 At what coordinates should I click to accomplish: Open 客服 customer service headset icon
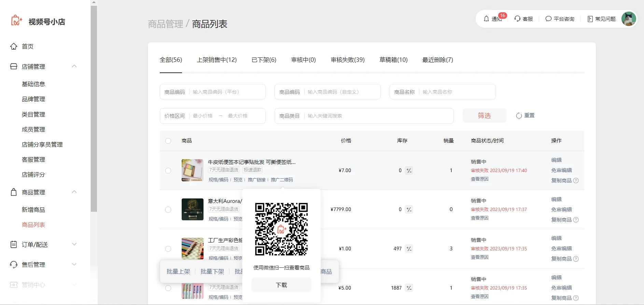click(517, 19)
